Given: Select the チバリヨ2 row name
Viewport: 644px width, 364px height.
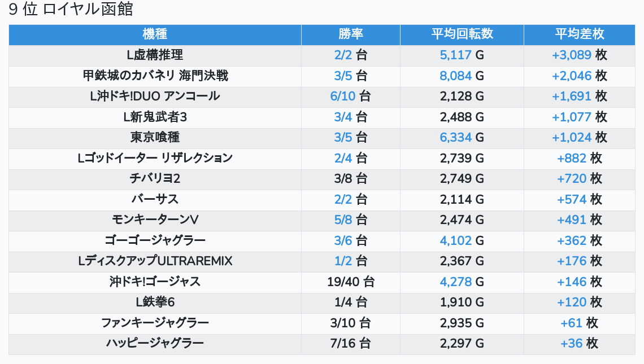Looking at the screenshot, I should pos(155,179).
